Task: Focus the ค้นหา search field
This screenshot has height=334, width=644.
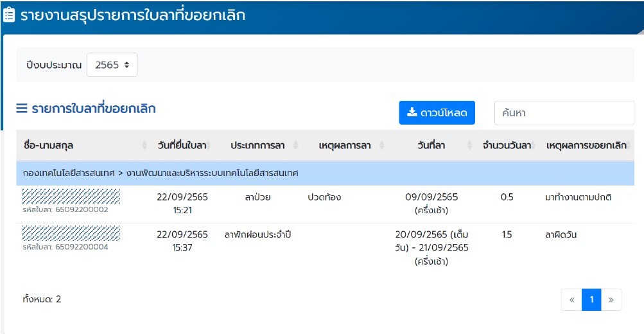Action: [x=563, y=113]
